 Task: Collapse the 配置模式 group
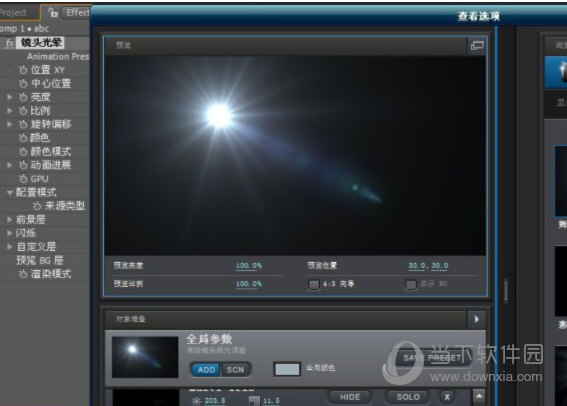coord(10,193)
